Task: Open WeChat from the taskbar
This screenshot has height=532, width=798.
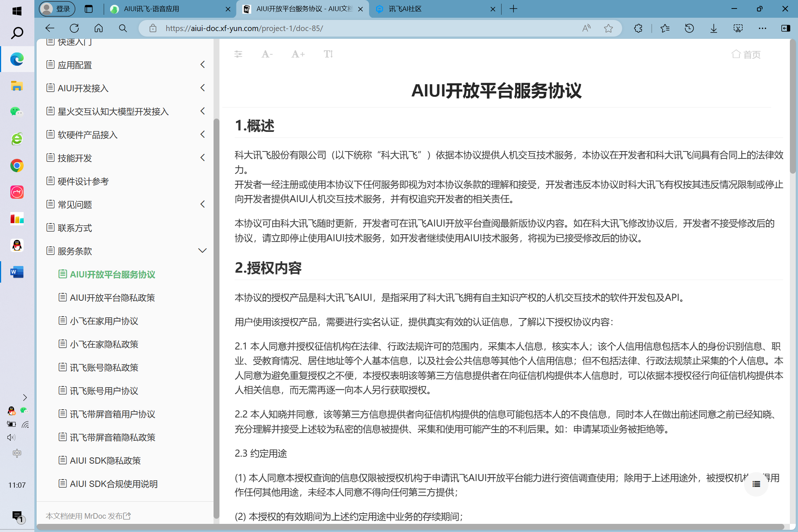Action: tap(17, 112)
